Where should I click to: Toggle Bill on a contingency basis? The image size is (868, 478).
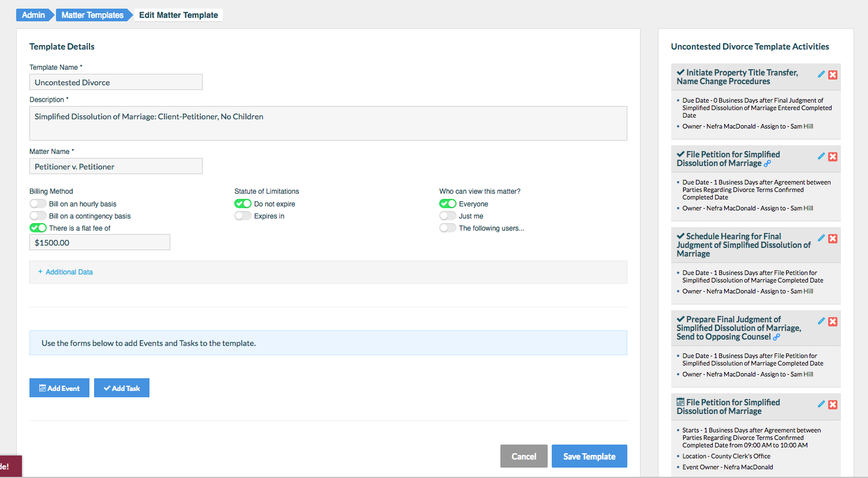pyautogui.click(x=38, y=216)
